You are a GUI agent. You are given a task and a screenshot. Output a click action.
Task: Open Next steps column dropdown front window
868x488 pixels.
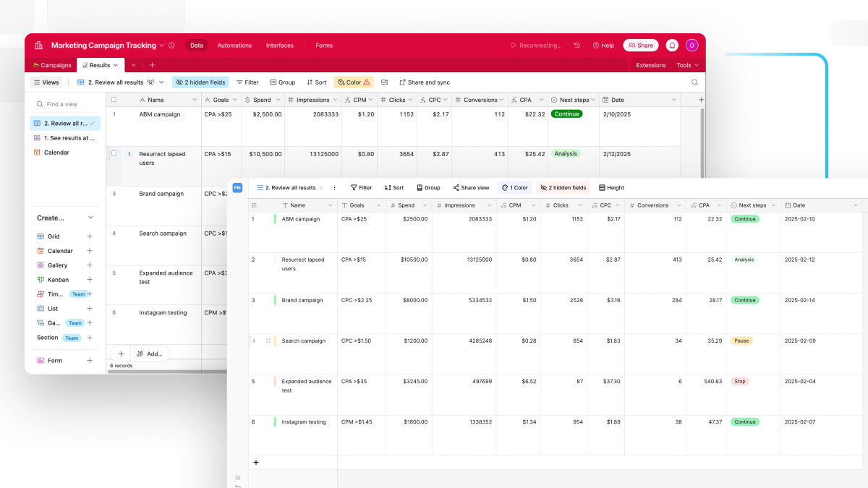pyautogui.click(x=774, y=205)
